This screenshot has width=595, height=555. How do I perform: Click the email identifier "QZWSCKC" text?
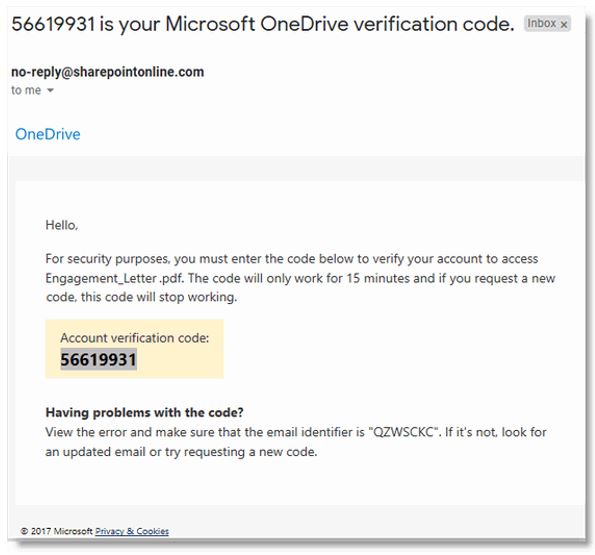click(405, 432)
